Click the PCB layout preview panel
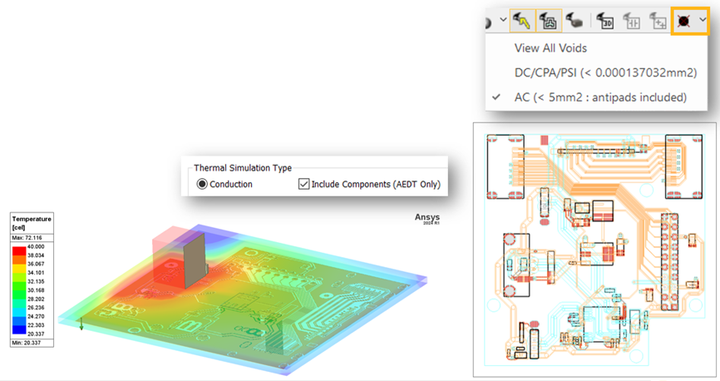The width and height of the screenshot is (720, 381). coord(595,250)
